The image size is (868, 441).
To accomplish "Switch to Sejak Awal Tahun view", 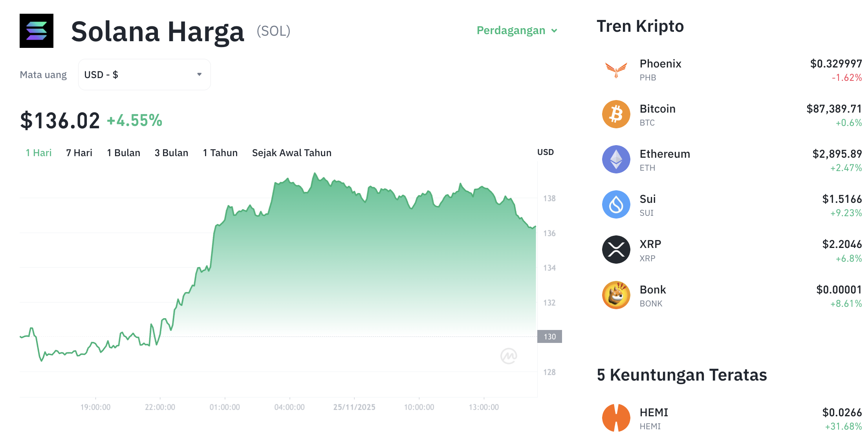I will (x=291, y=153).
